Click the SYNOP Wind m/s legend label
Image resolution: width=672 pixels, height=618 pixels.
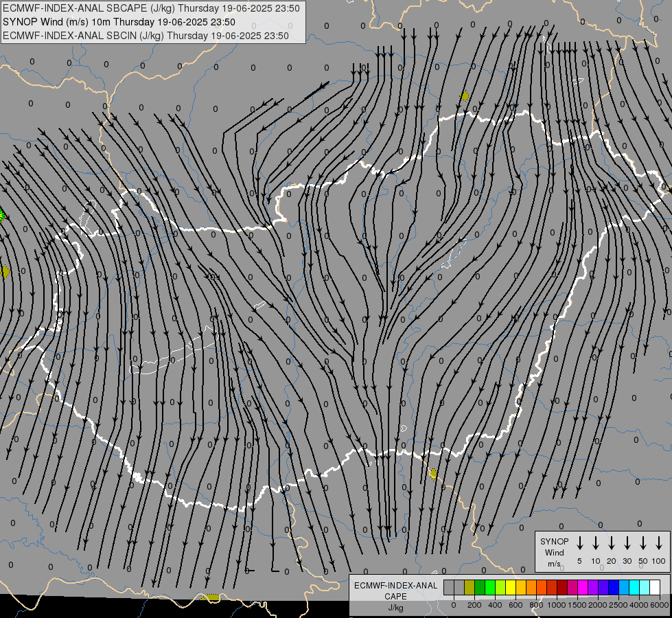[554, 552]
